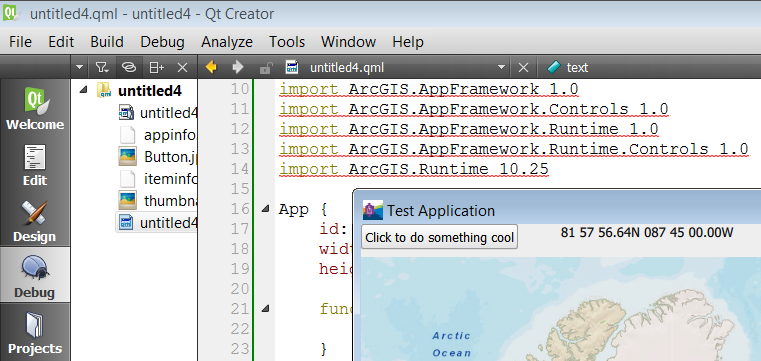Close the untitled4.qml document
The image size is (761, 361).
tap(523, 67)
